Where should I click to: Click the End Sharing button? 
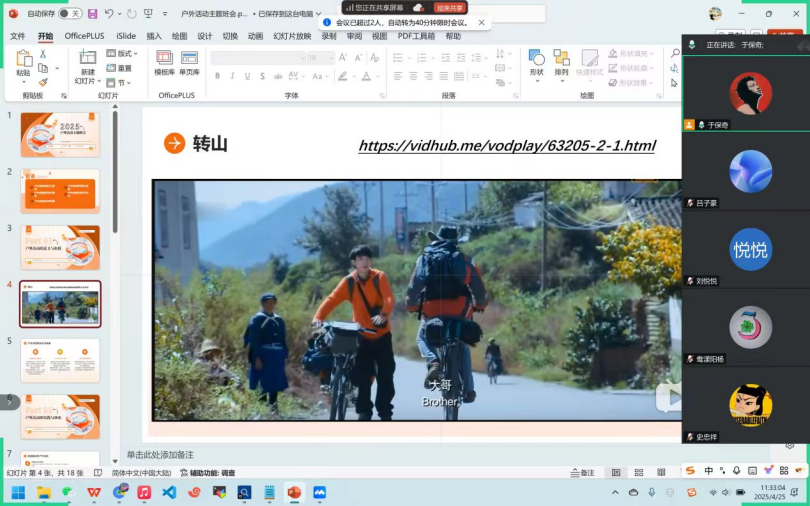(450, 7)
